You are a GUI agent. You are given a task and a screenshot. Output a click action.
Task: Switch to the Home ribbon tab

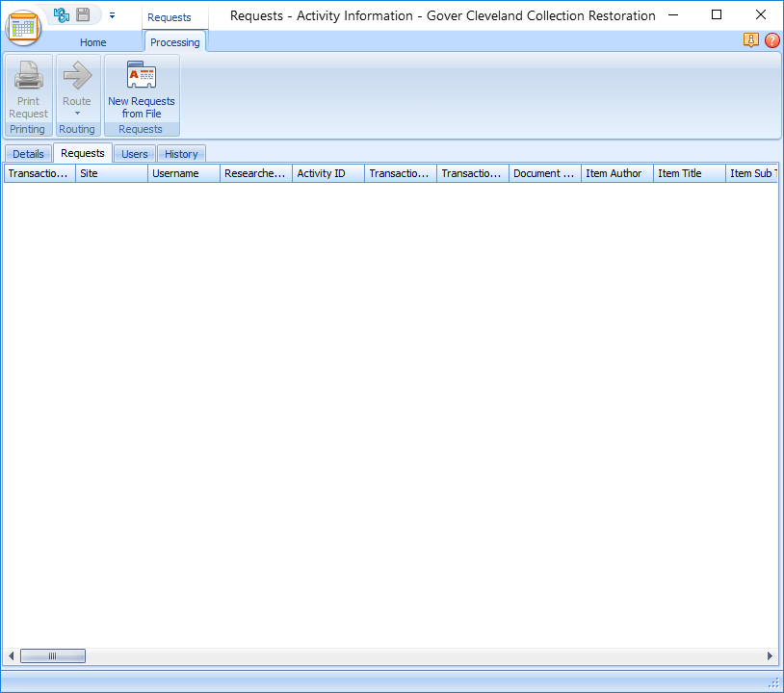click(92, 42)
